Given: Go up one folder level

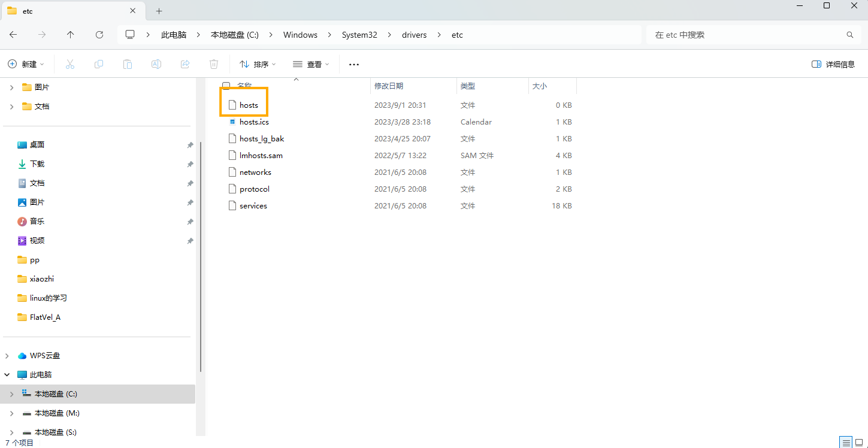Looking at the screenshot, I should coord(71,35).
